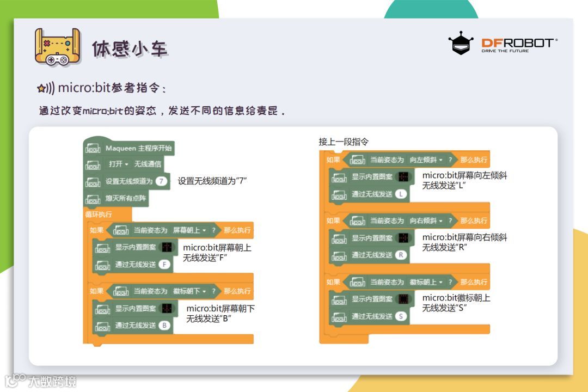Viewport: 588px width, 392px height.
Task: Click the robot icon on 打开 无线通信 block
Action: [93, 164]
